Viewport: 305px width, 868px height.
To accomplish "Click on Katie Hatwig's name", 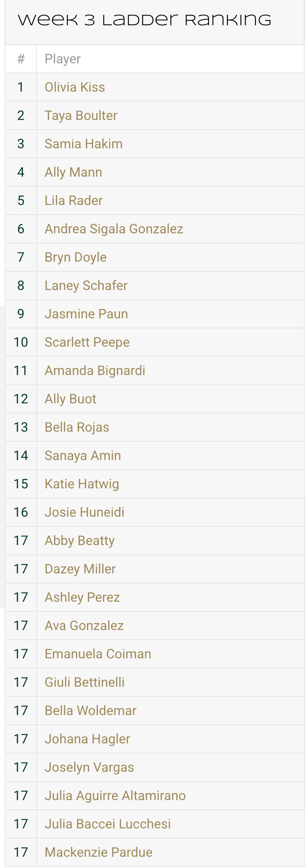I will pyautogui.click(x=82, y=484).
